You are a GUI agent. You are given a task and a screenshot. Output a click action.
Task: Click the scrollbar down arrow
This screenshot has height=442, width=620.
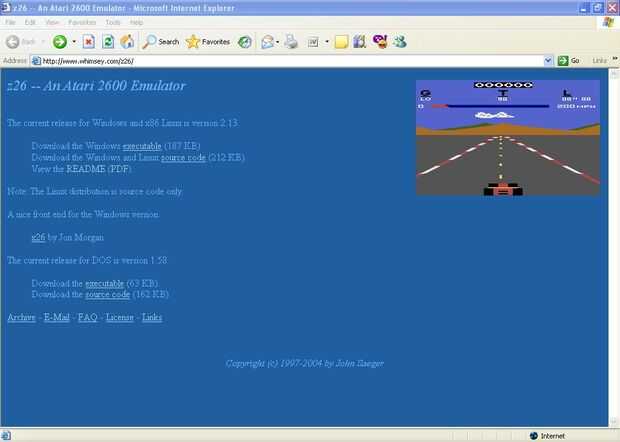click(614, 421)
